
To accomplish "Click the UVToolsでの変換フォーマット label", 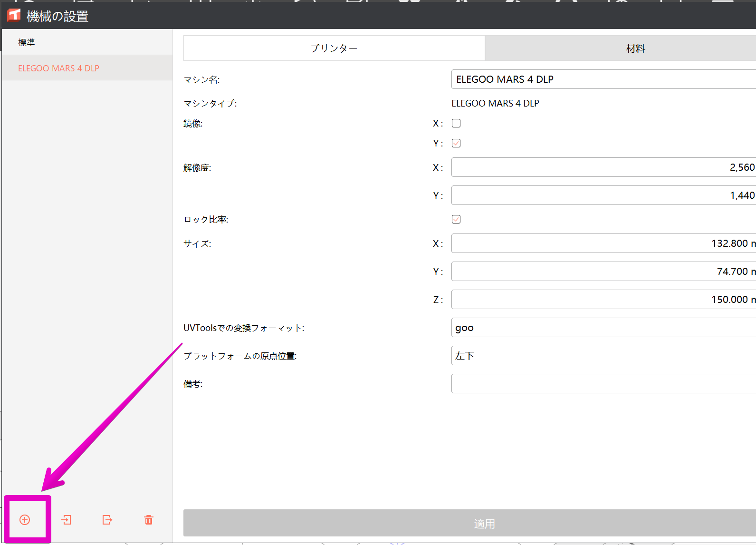I will tap(244, 328).
